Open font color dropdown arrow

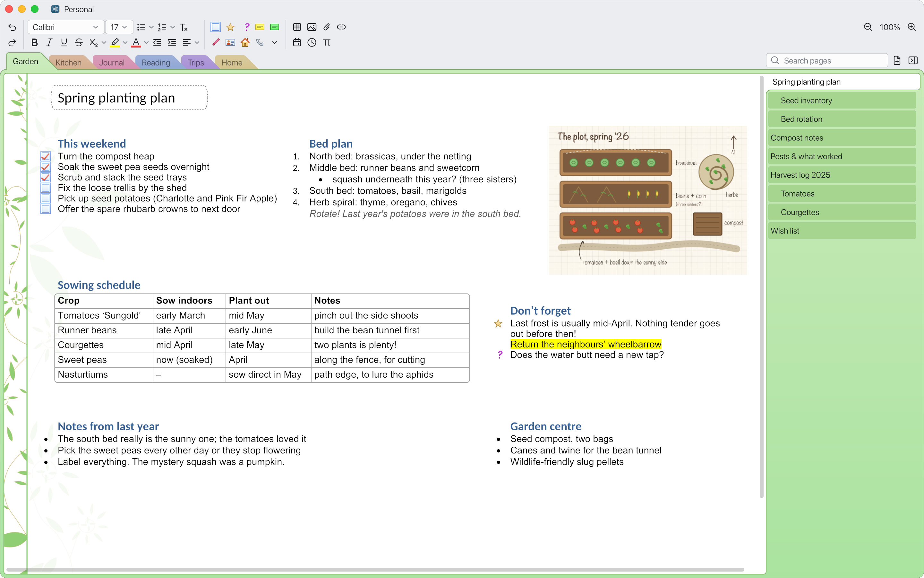(146, 42)
